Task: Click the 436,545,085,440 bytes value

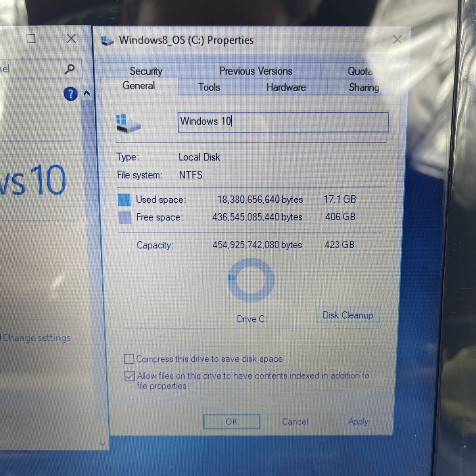Action: click(257, 217)
